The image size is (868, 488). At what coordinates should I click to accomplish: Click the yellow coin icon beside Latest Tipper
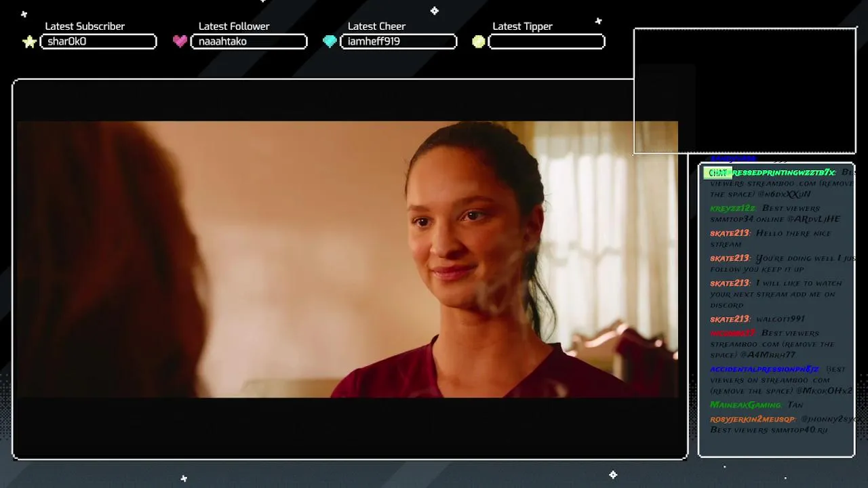tap(479, 41)
